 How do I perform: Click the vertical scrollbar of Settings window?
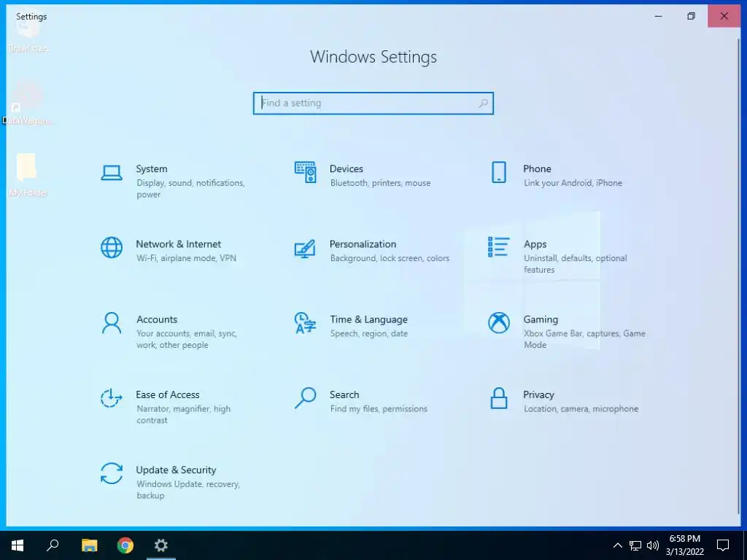pos(739,276)
